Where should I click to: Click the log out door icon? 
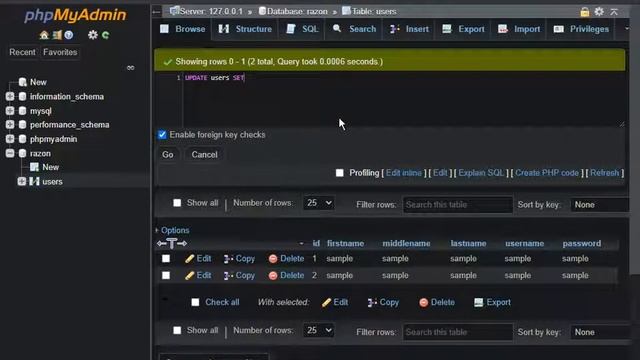(x=57, y=35)
